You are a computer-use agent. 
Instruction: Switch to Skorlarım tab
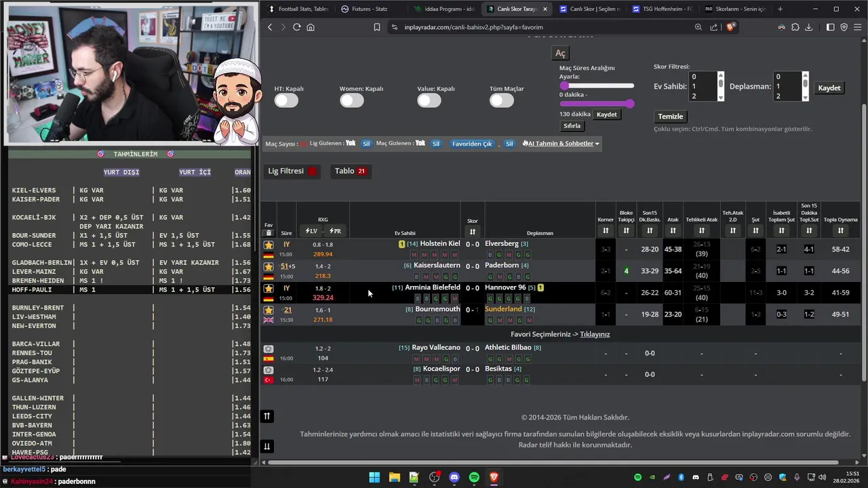click(x=734, y=9)
